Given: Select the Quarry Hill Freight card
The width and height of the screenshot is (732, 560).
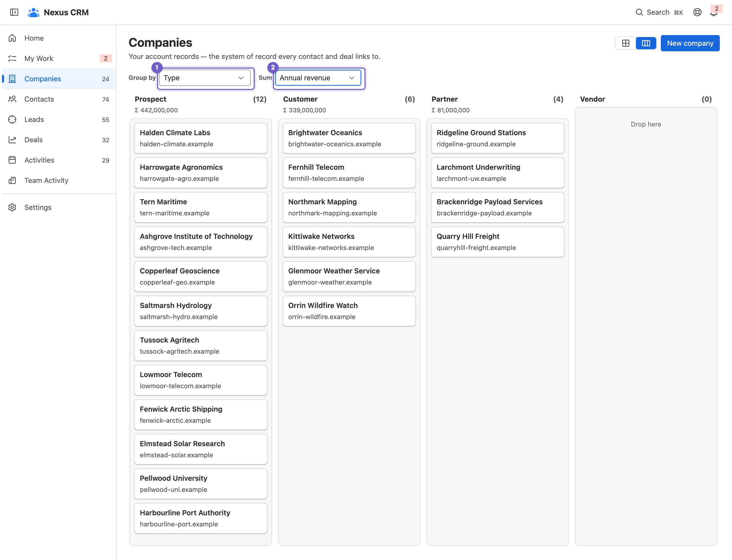Looking at the screenshot, I should 498,242.
